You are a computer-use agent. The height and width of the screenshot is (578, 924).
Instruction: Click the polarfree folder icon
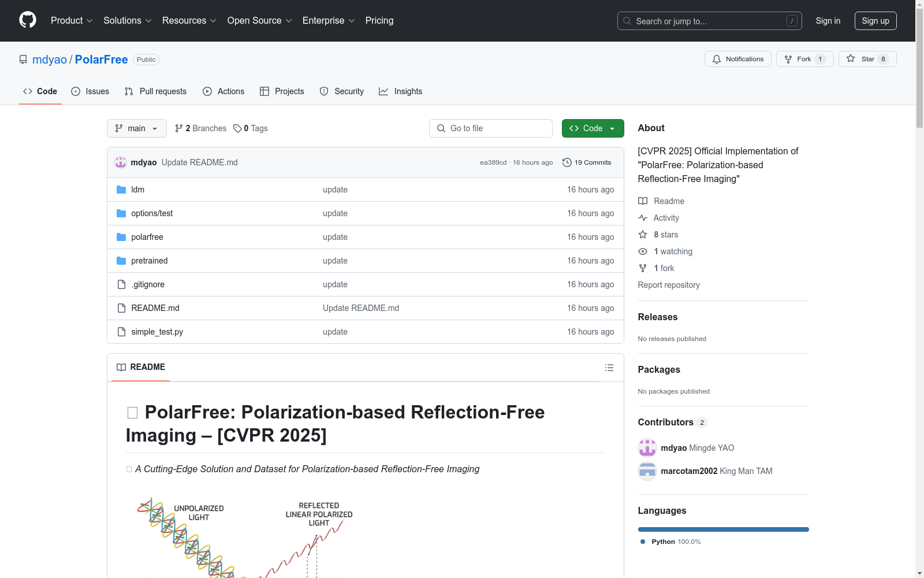pyautogui.click(x=121, y=237)
